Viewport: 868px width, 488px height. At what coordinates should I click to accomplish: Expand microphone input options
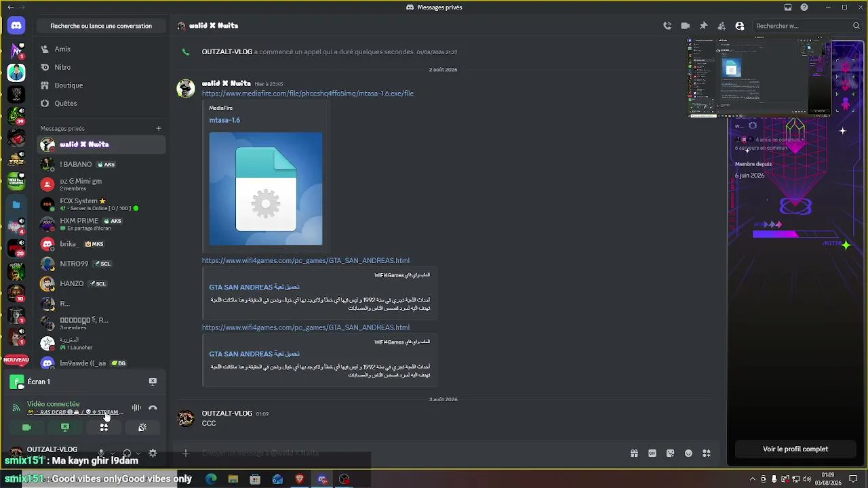click(x=113, y=453)
